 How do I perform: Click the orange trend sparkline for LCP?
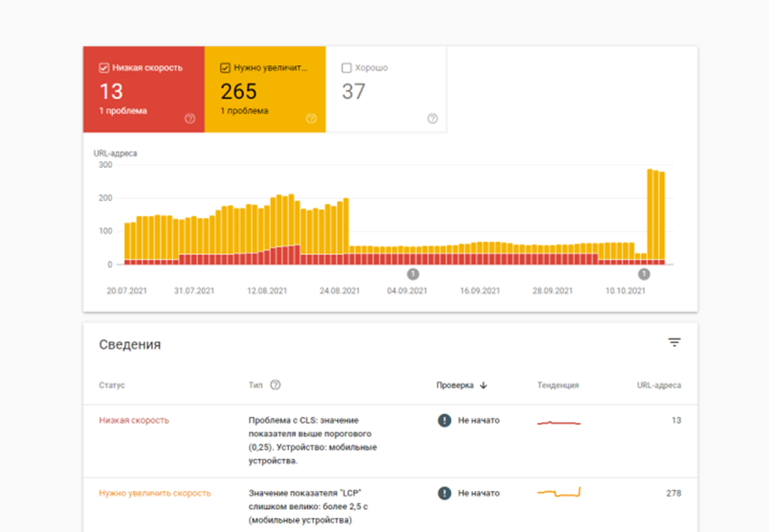[559, 493]
